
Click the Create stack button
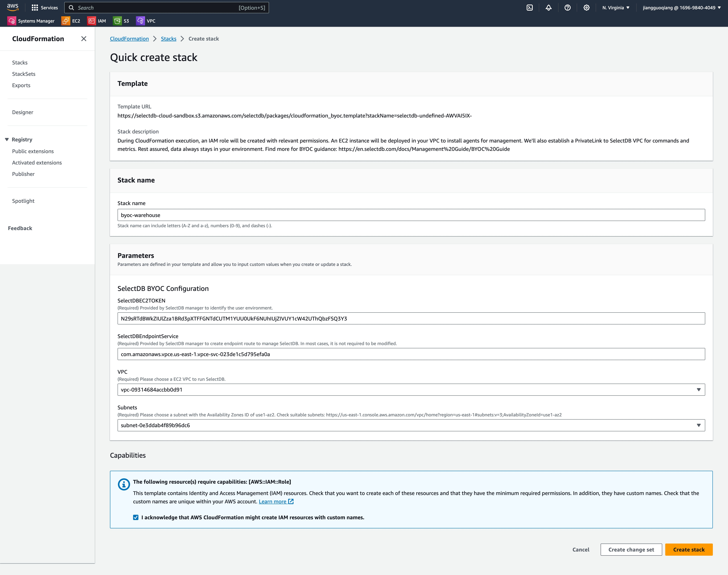point(689,550)
